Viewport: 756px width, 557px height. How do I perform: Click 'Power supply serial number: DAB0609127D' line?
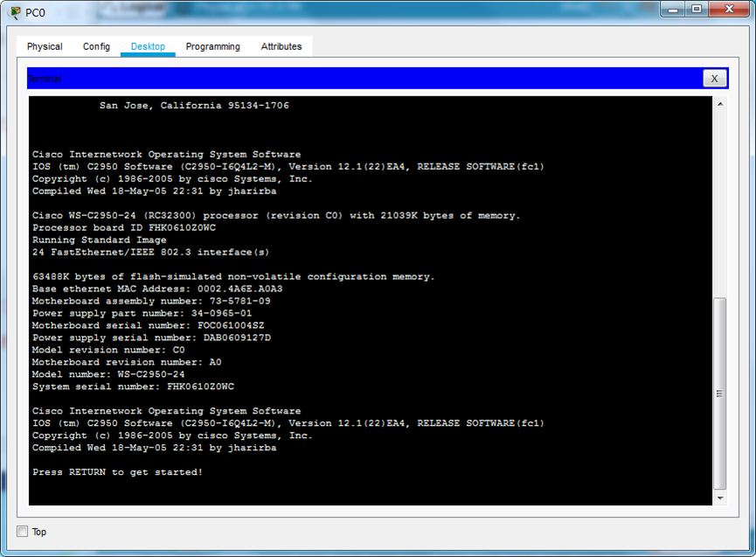click(151, 338)
